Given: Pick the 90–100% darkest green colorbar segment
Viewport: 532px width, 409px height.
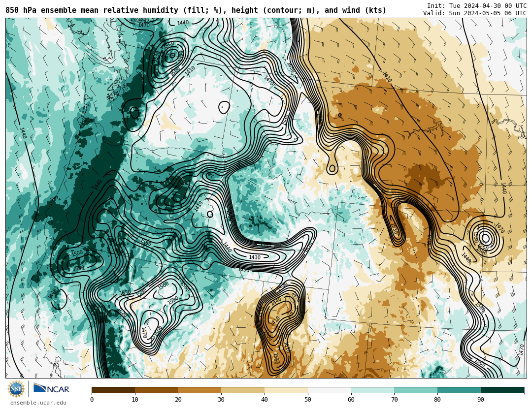Looking at the screenshot, I should click(x=502, y=390).
